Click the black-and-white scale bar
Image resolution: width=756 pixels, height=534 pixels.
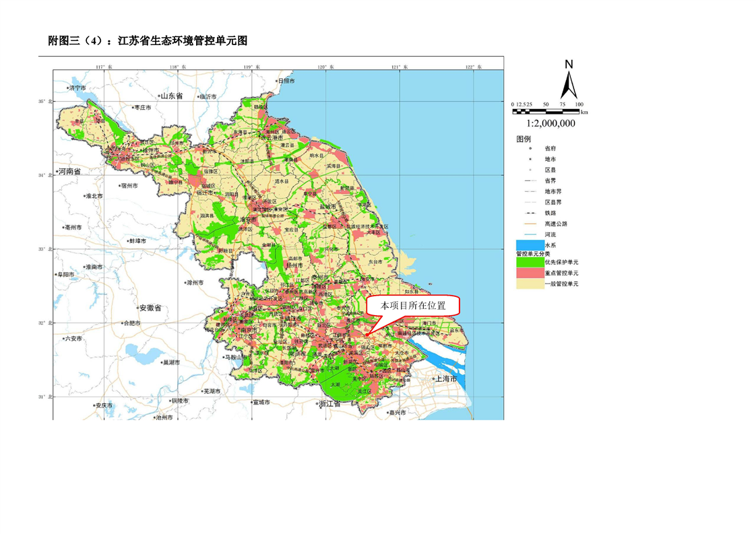coord(547,110)
